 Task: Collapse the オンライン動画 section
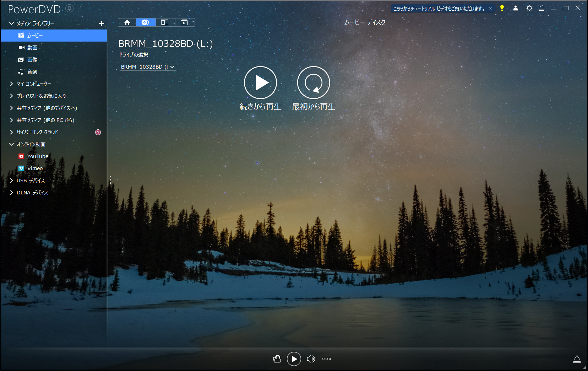(12, 144)
